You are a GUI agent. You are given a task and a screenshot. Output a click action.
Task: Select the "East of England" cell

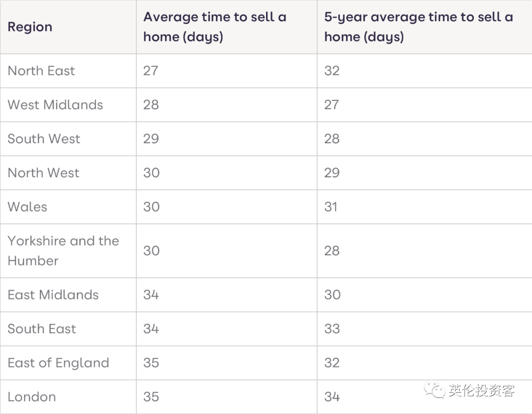[58, 363]
